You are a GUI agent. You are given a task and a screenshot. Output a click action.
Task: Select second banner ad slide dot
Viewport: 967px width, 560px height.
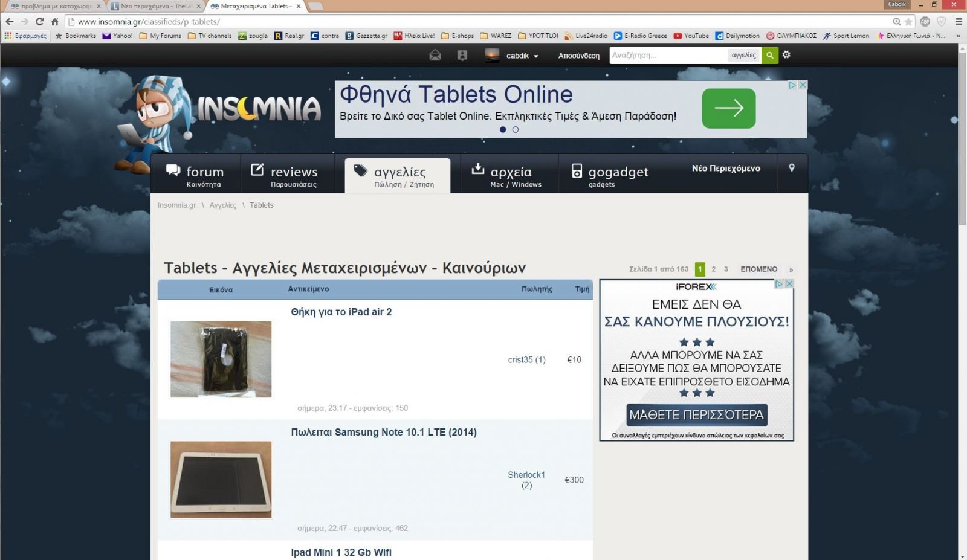point(516,129)
